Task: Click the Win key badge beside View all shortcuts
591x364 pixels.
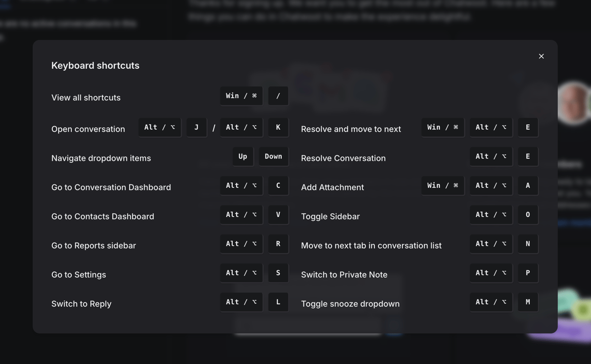Action: point(241,96)
